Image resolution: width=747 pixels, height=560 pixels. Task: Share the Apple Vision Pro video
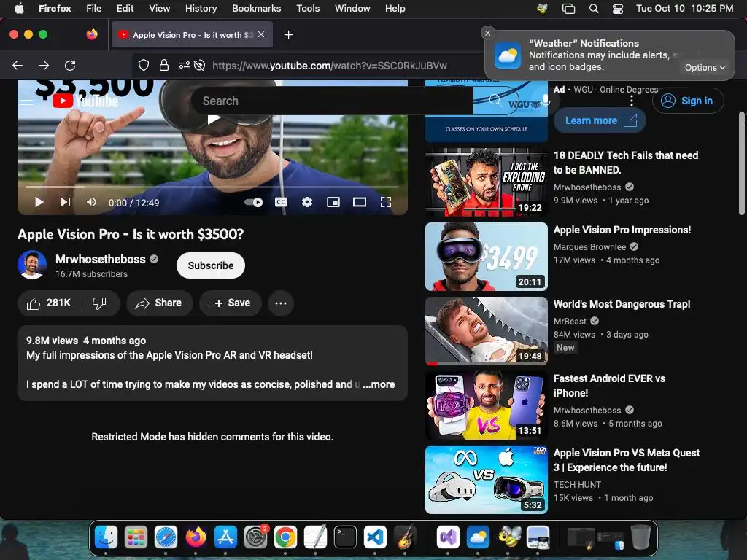[x=159, y=303]
